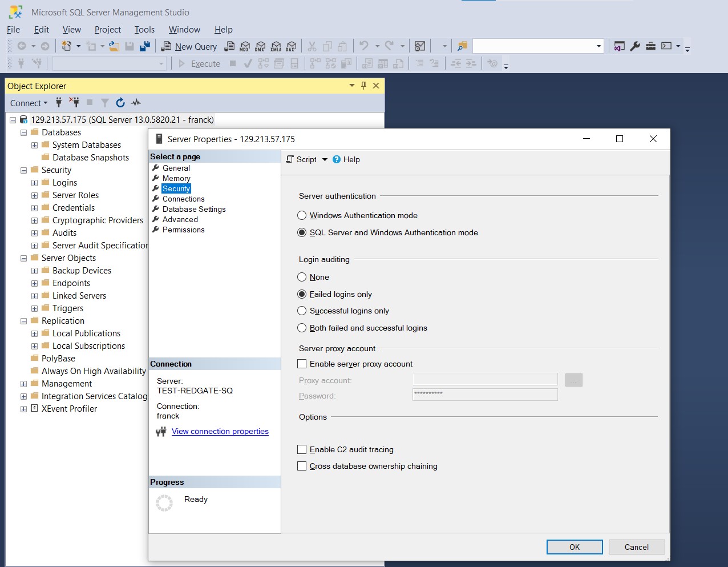The image size is (728, 567).
Task: Click the Refresh icon in Object Explorer
Action: (120, 103)
